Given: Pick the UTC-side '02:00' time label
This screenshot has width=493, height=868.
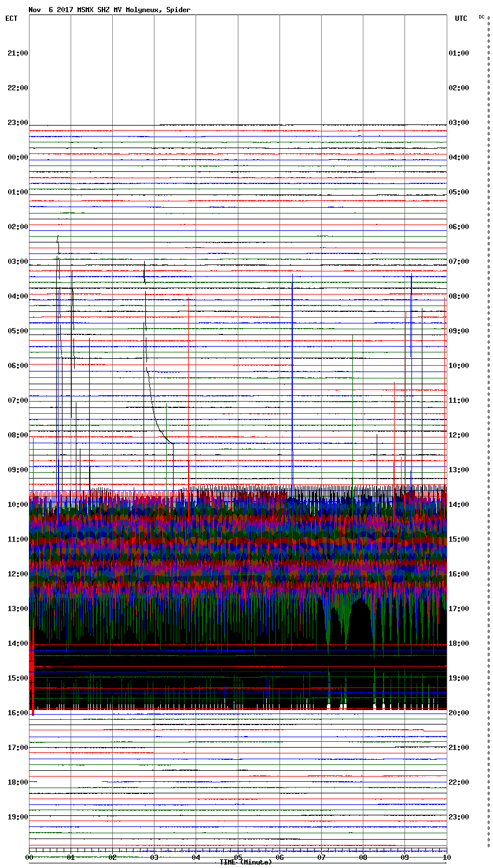Looking at the screenshot, I should 459,88.
